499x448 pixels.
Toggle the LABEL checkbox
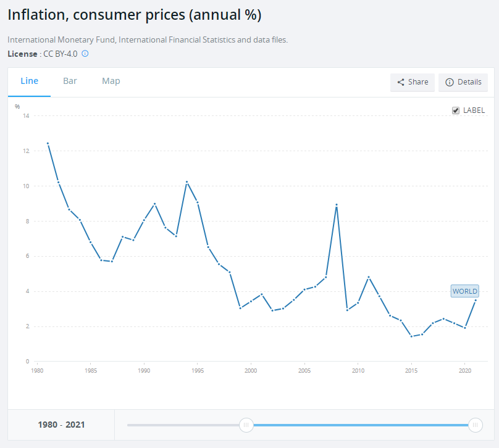tap(456, 110)
